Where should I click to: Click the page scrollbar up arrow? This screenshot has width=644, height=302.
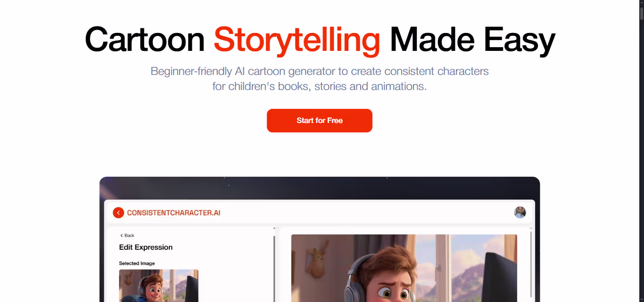[642, 3]
